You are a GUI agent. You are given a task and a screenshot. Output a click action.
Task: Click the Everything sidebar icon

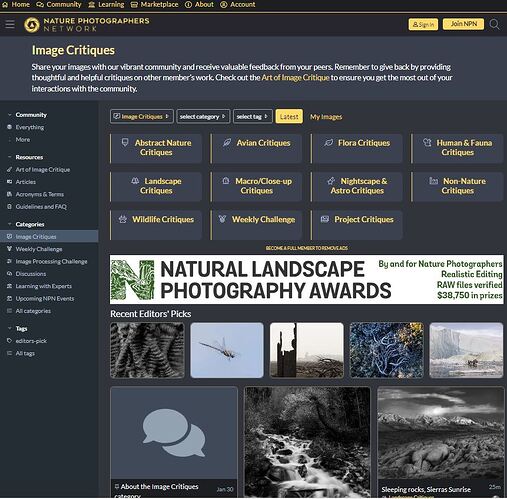coord(9,127)
